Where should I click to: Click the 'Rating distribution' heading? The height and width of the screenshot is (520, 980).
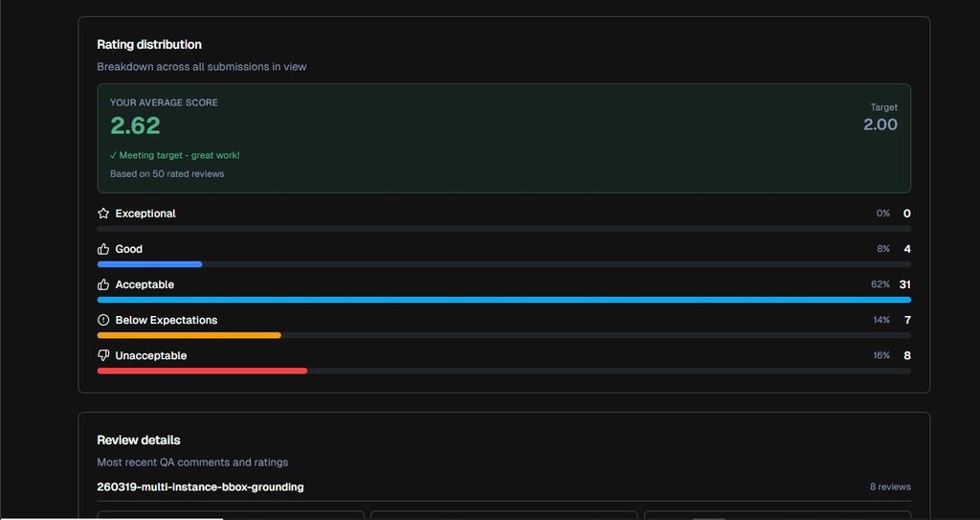149,44
